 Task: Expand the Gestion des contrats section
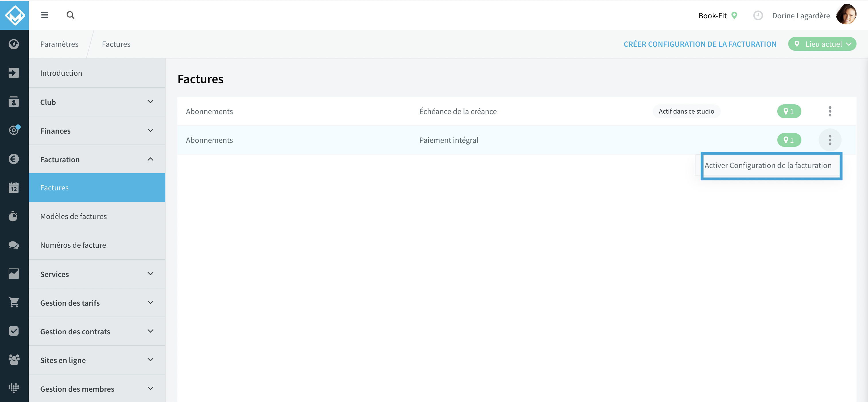[x=97, y=331]
